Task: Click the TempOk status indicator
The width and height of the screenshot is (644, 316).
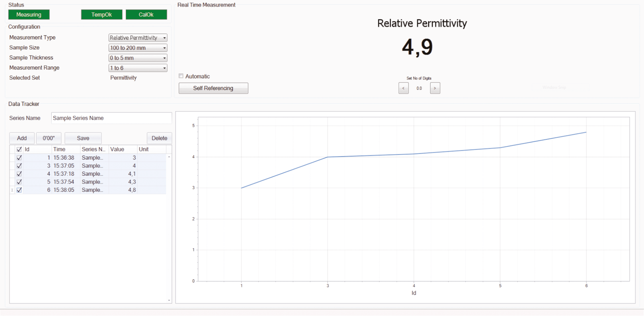Action: coord(102,15)
